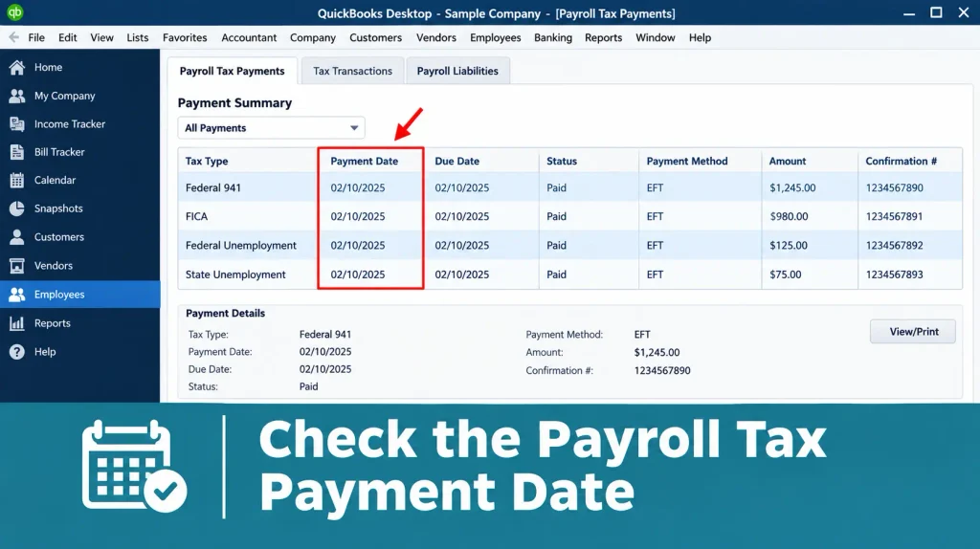This screenshot has height=549, width=980.
Task: Click the QuickBooks logo icon in title bar
Action: (x=15, y=12)
